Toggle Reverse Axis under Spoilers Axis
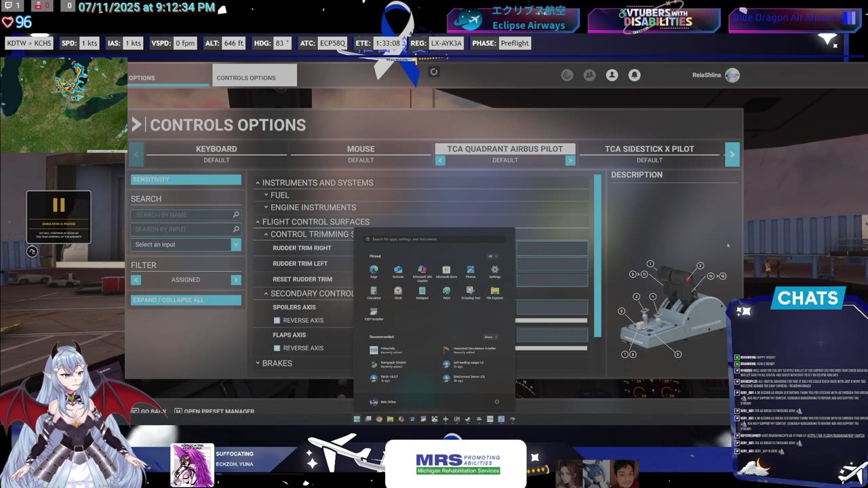 (277, 321)
